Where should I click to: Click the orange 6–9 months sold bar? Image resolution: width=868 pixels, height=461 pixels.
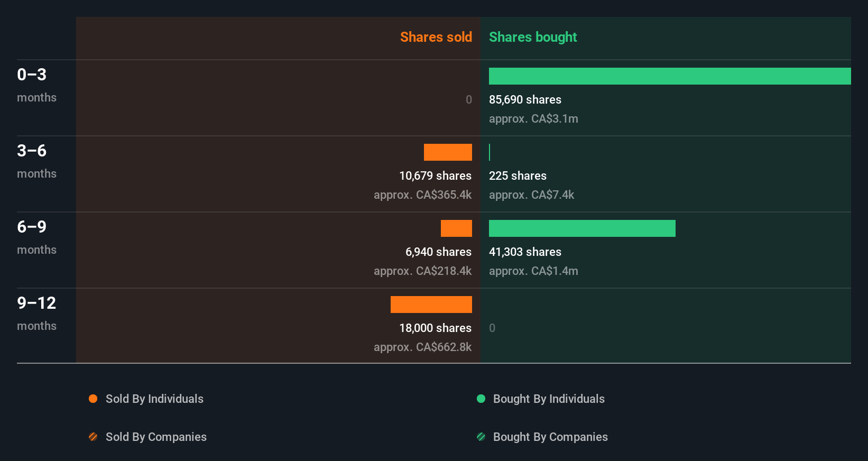pyautogui.click(x=456, y=228)
